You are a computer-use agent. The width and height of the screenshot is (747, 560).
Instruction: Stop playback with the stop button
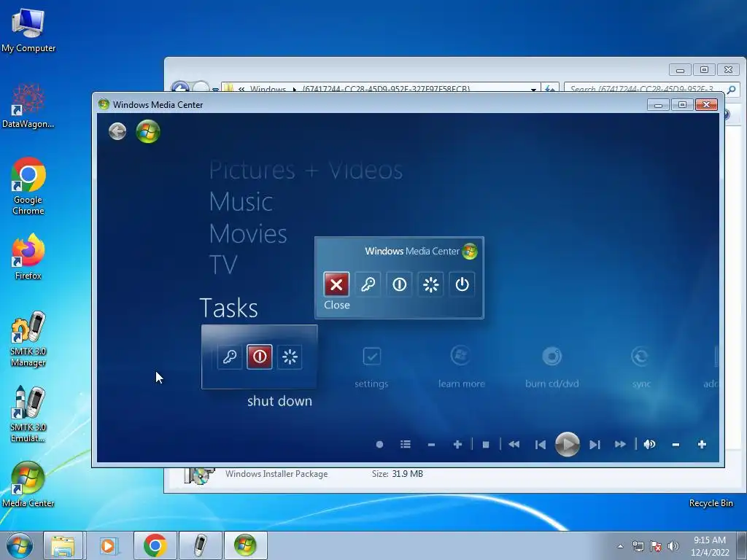pyautogui.click(x=486, y=445)
